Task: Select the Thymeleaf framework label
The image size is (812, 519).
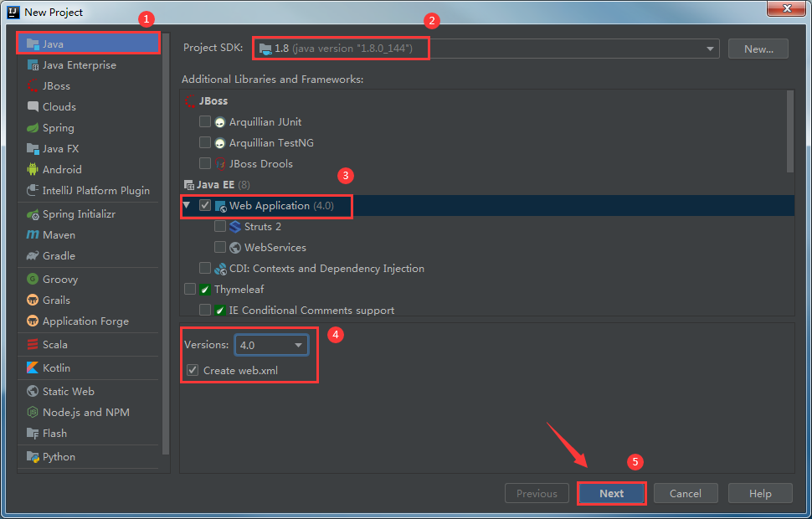Action: click(239, 289)
